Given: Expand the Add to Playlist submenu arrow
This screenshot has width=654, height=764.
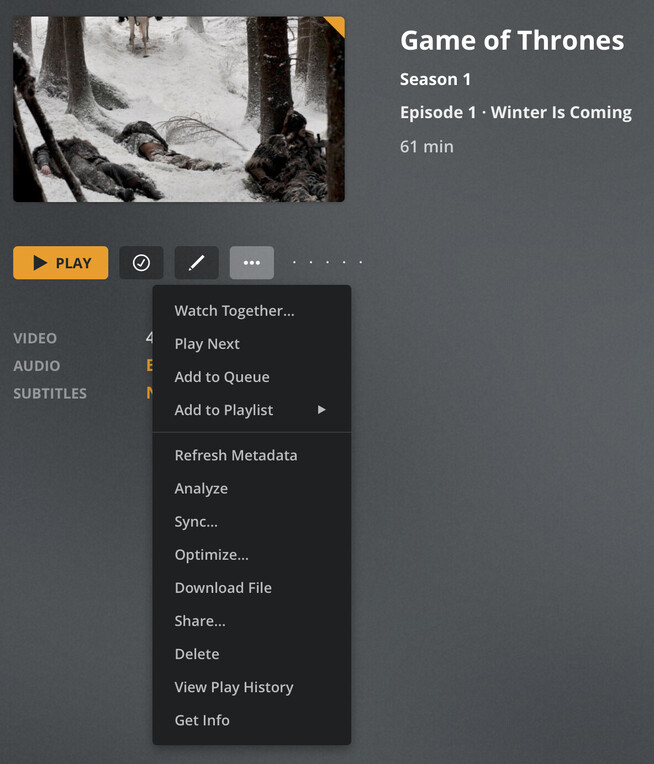Looking at the screenshot, I should click(x=322, y=410).
